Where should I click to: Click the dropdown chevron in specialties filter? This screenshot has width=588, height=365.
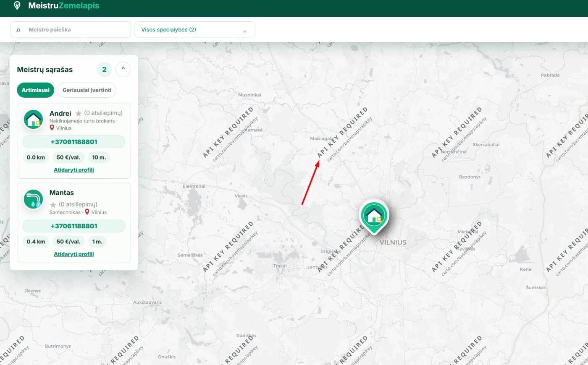(244, 31)
